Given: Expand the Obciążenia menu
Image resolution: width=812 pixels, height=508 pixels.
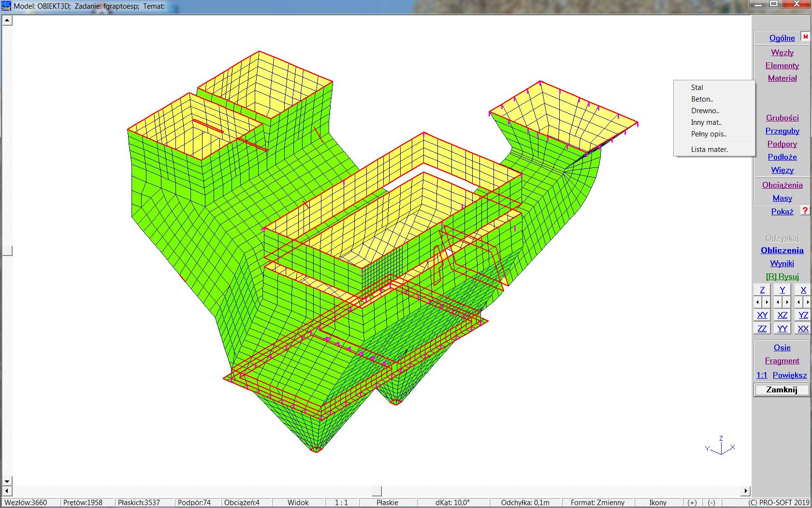Looking at the screenshot, I should [x=782, y=185].
